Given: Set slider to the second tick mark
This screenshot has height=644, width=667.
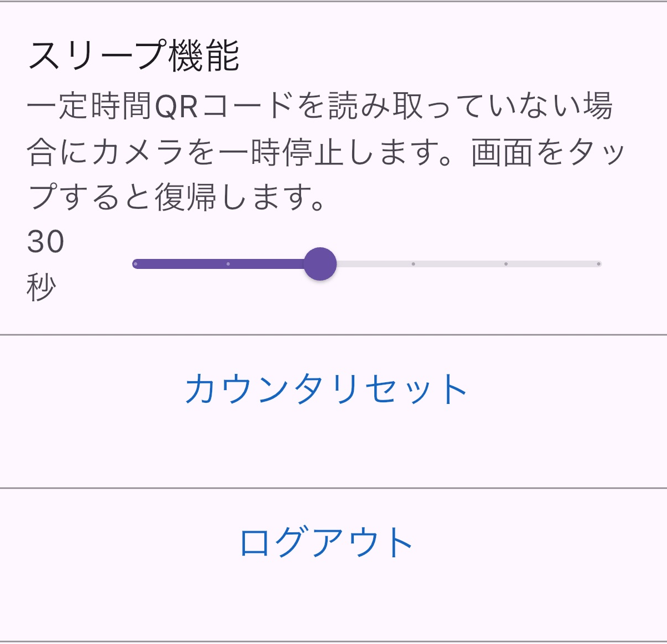Looking at the screenshot, I should (228, 264).
